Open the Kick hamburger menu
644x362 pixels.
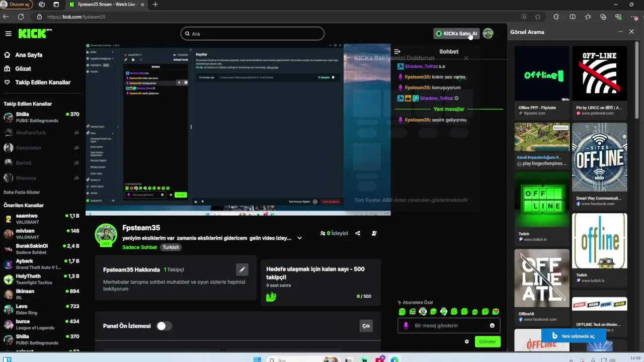(9, 34)
